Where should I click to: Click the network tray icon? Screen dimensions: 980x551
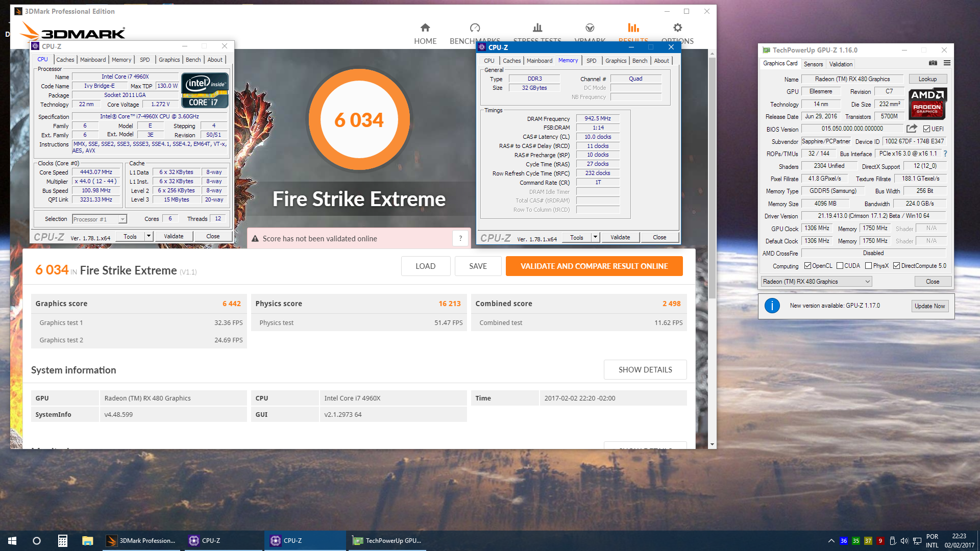click(x=917, y=541)
